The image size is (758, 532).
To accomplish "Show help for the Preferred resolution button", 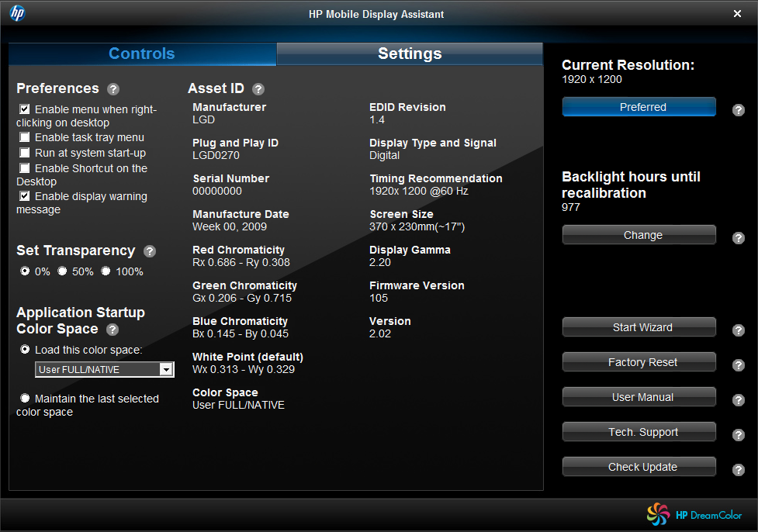I will (x=738, y=110).
